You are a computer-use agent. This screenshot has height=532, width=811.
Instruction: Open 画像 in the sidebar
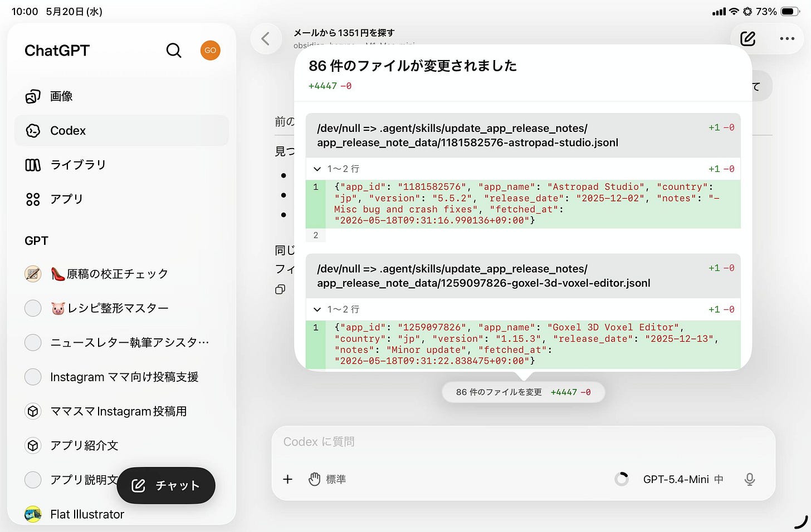(121, 96)
